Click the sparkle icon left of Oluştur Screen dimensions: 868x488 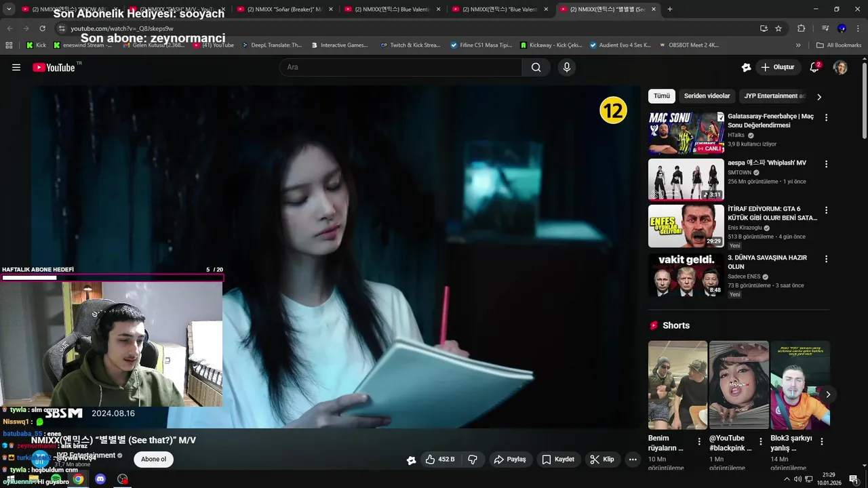pyautogui.click(x=746, y=67)
